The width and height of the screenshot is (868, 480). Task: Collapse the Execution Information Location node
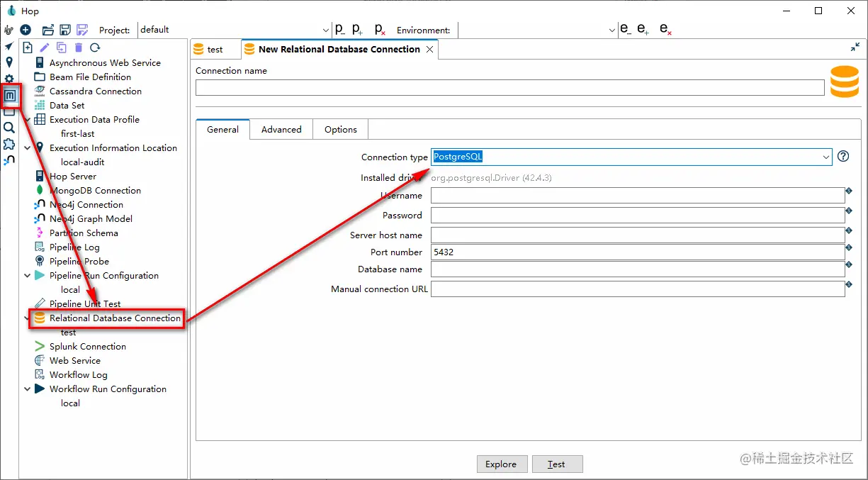28,148
